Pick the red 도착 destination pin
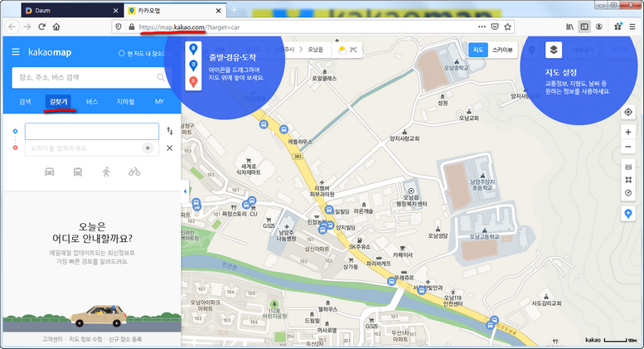This screenshot has height=349, width=644. pos(193,82)
